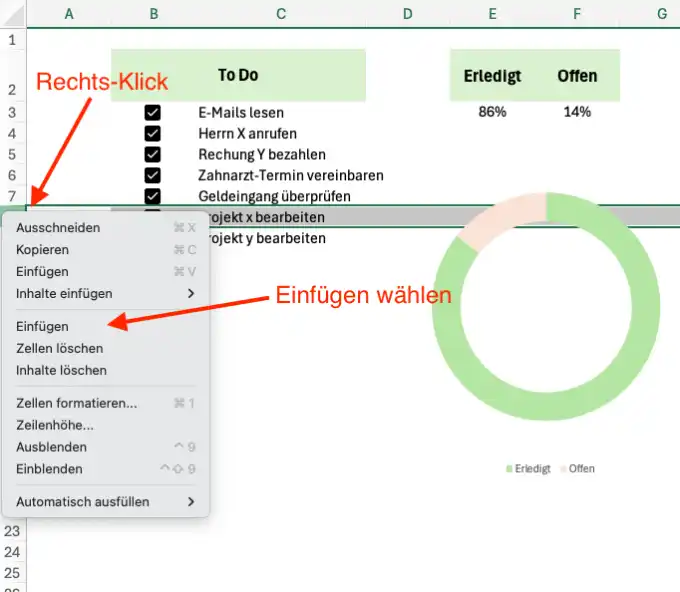Click the Geldeingang überprüfen cell
The height and width of the screenshot is (592, 680).
(x=281, y=196)
